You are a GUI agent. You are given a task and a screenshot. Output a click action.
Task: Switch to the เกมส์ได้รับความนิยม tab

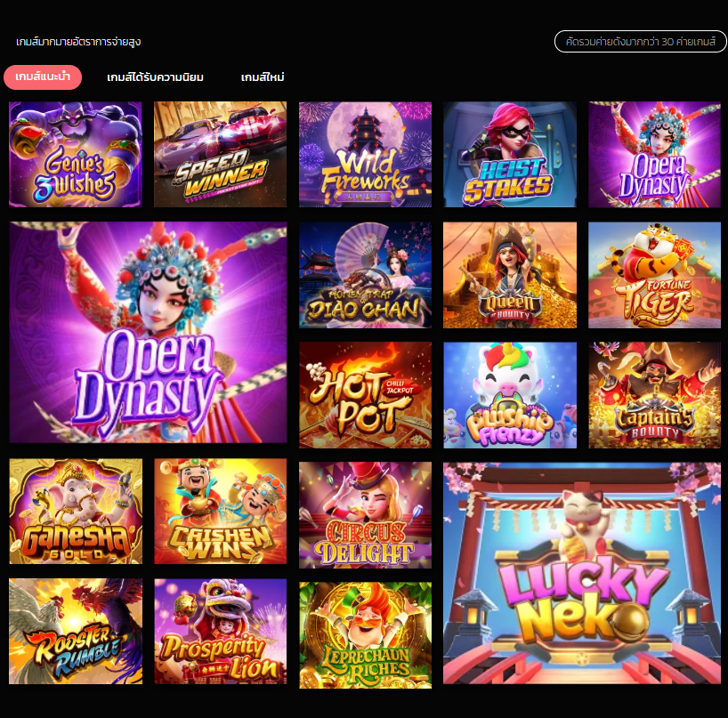155,77
